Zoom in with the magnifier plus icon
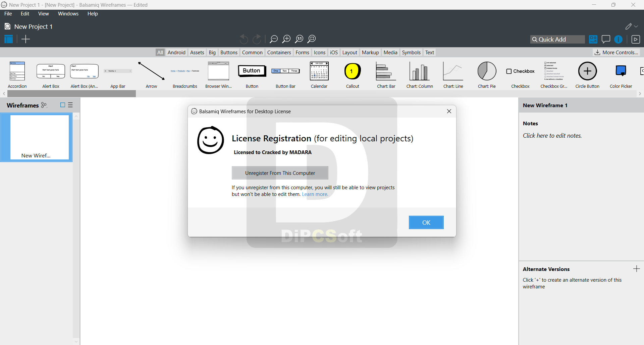Viewport: 644px width, 345px height. tap(286, 39)
